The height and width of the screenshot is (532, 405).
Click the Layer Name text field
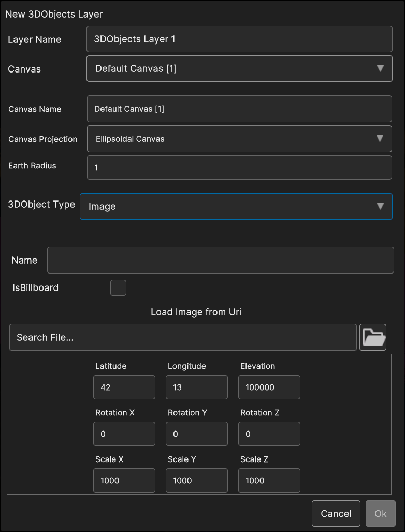point(239,39)
